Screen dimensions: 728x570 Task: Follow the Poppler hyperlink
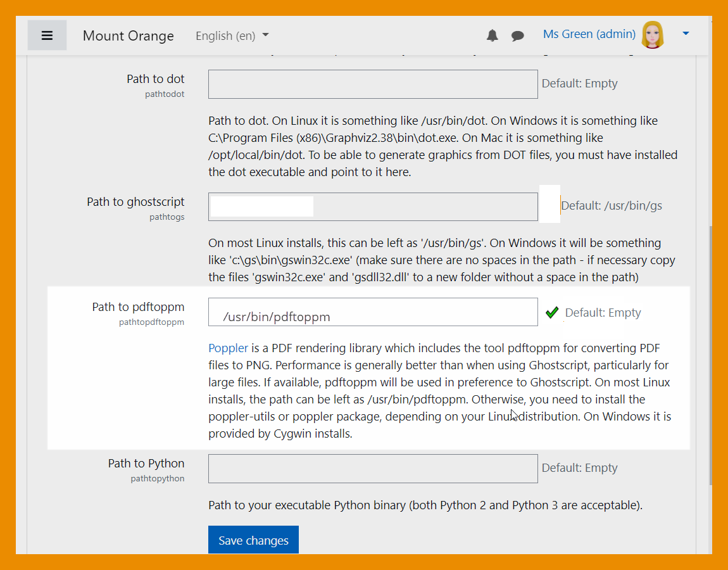pos(228,348)
